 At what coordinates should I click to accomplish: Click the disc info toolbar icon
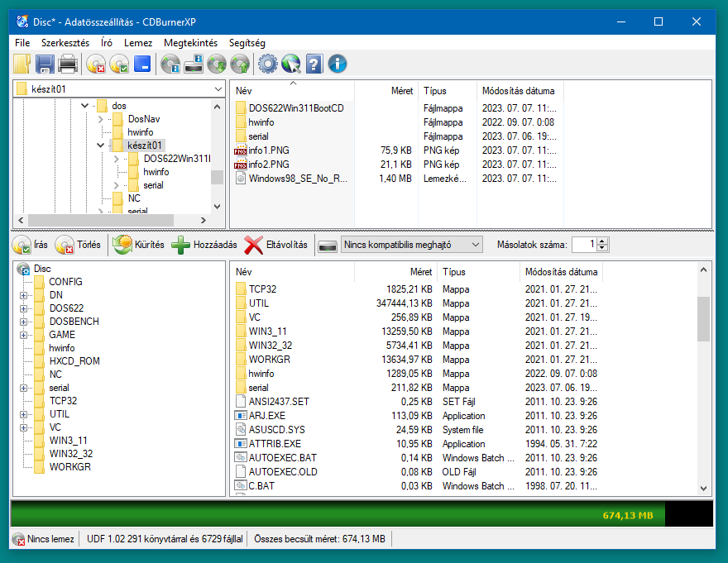click(x=170, y=64)
